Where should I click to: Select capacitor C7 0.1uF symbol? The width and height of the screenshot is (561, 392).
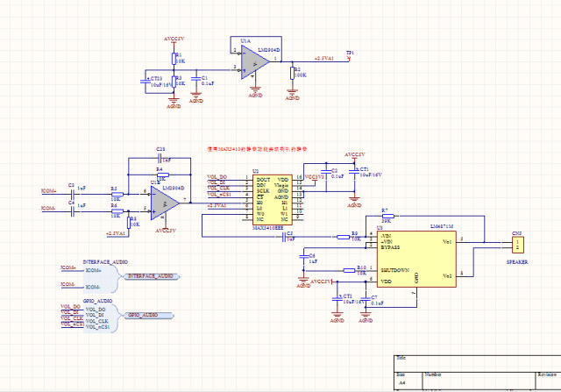tap(366, 300)
